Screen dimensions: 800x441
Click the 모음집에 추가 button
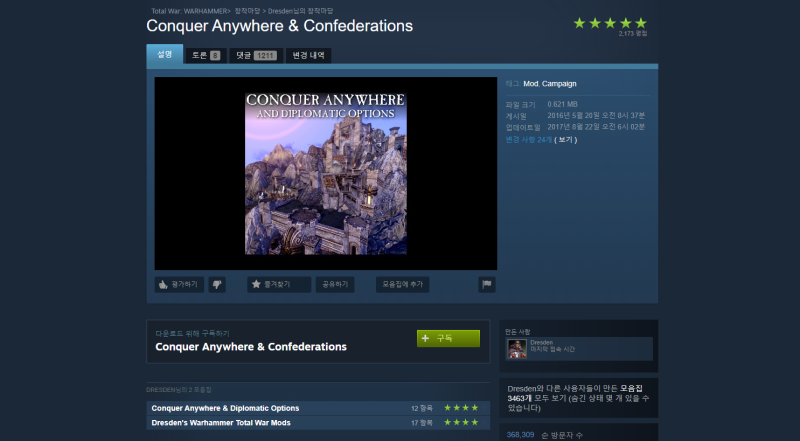coord(403,285)
